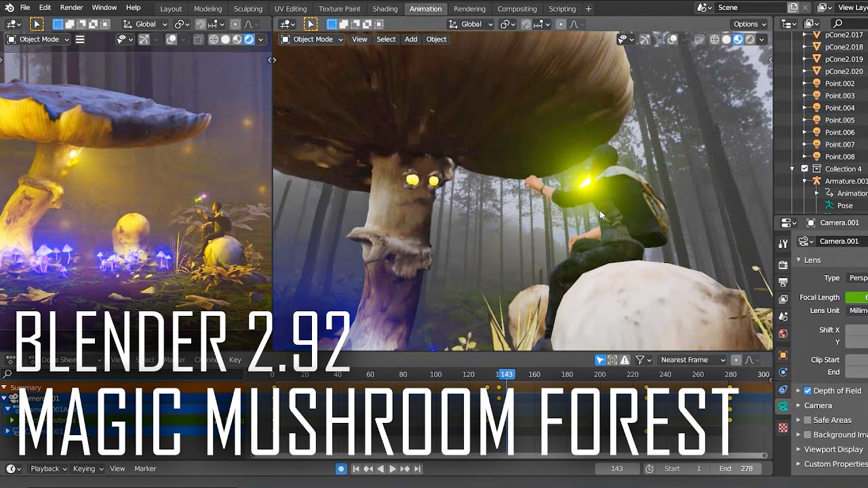
Task: Toggle gizmos in the right viewport
Action: pyautogui.click(x=645, y=39)
